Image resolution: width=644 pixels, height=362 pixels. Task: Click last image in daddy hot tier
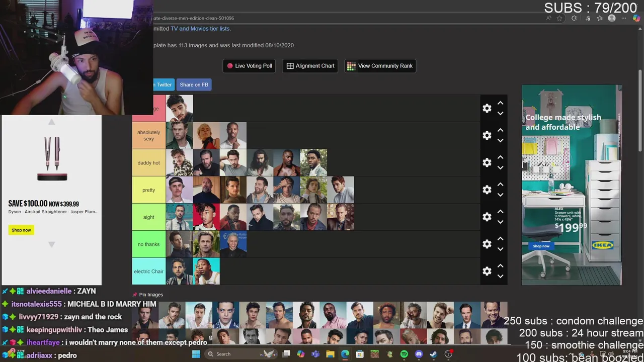pos(313,163)
